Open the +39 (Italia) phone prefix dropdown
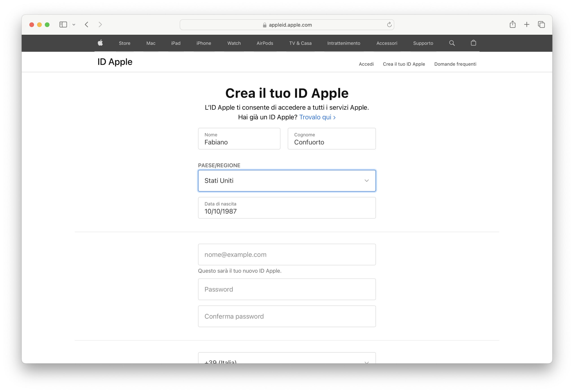Image resolution: width=574 pixels, height=392 pixels. point(287,358)
